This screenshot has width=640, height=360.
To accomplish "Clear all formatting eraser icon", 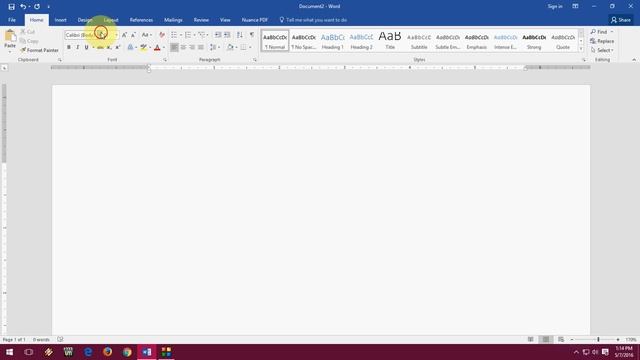I will 162,35.
